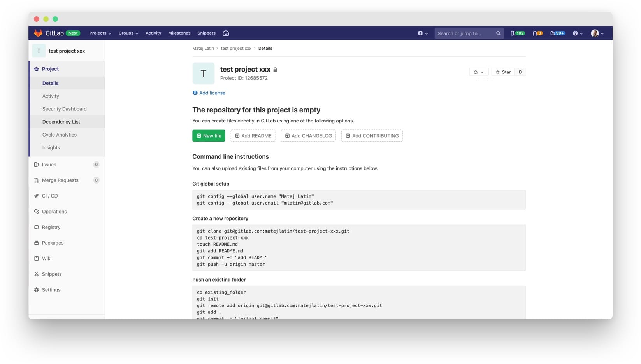Viewport: 641px width, 364px height.
Task: Expand the Groups menu
Action: click(x=128, y=33)
